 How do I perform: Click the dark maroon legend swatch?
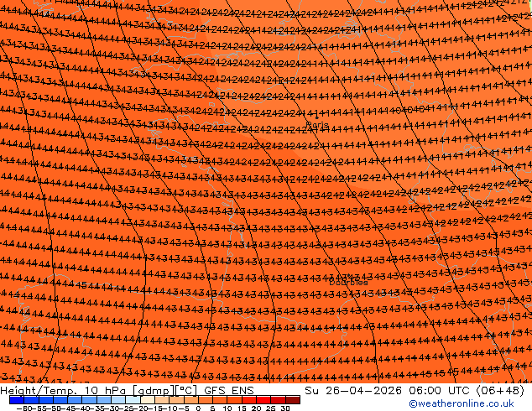click(x=293, y=400)
